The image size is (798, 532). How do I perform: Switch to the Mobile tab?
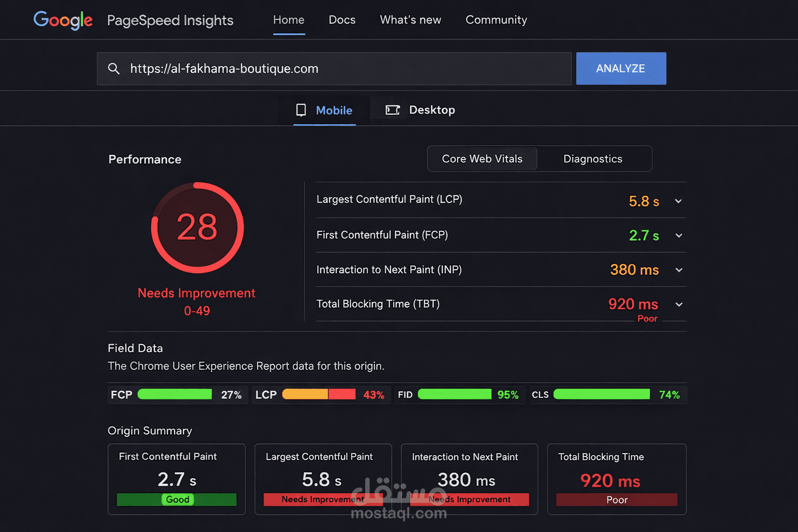[x=325, y=110]
